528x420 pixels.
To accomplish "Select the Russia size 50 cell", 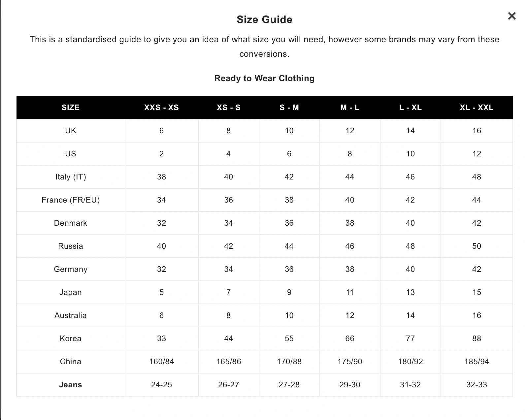I will (x=477, y=246).
